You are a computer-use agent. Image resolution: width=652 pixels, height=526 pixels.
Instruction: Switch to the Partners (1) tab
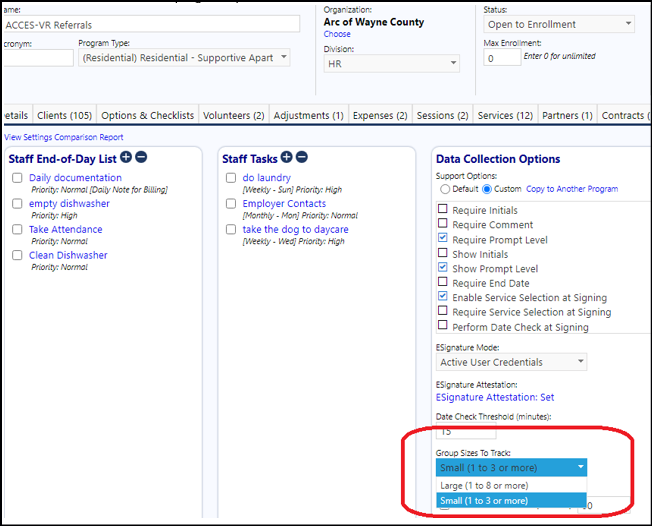(567, 115)
